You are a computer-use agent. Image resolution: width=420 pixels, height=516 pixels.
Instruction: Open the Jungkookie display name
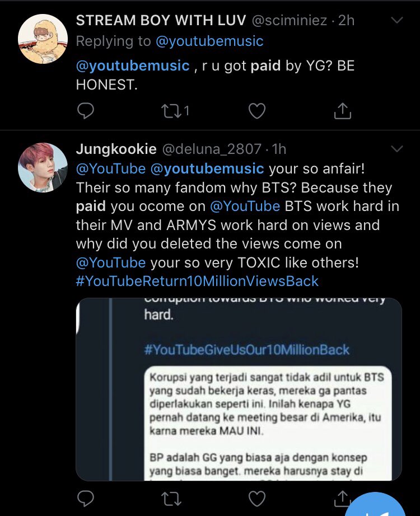click(116, 149)
